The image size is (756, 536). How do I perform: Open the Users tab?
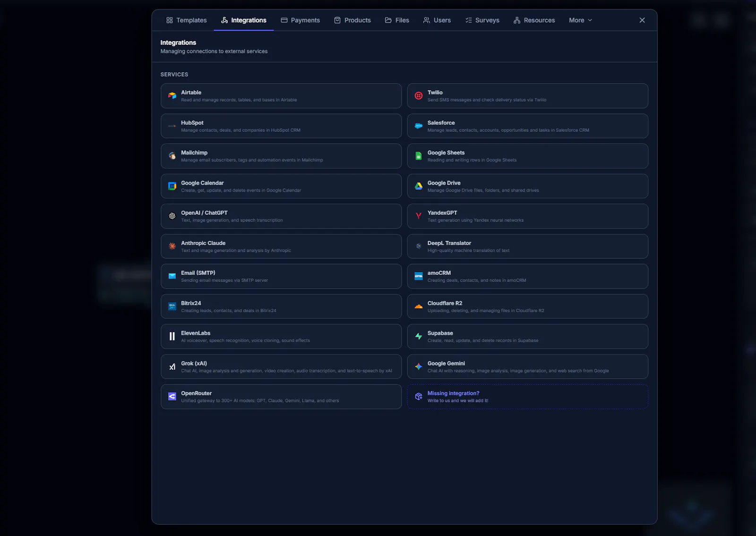(x=437, y=20)
